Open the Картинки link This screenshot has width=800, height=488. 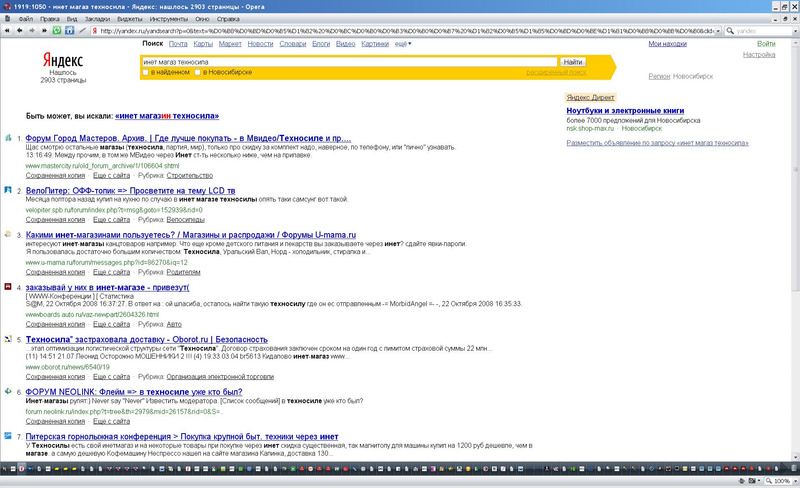click(375, 44)
